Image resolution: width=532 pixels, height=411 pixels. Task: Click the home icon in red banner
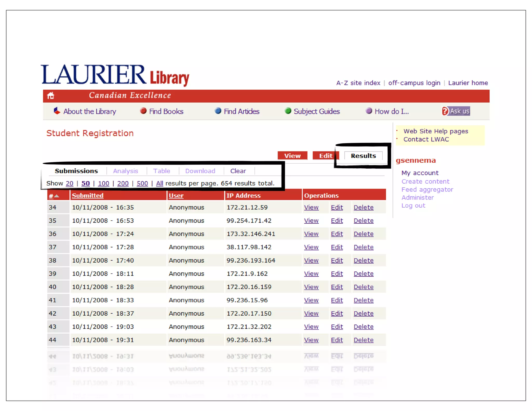tap(51, 96)
